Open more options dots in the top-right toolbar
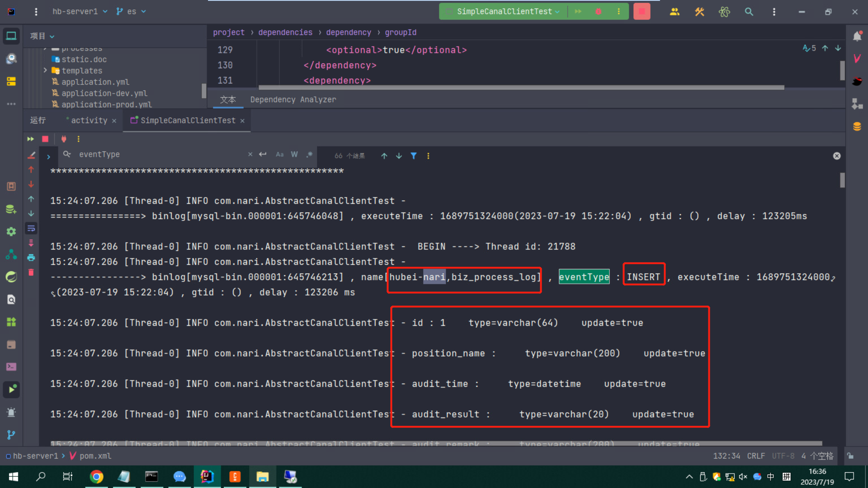Viewport: 868px width, 488px height. point(774,12)
